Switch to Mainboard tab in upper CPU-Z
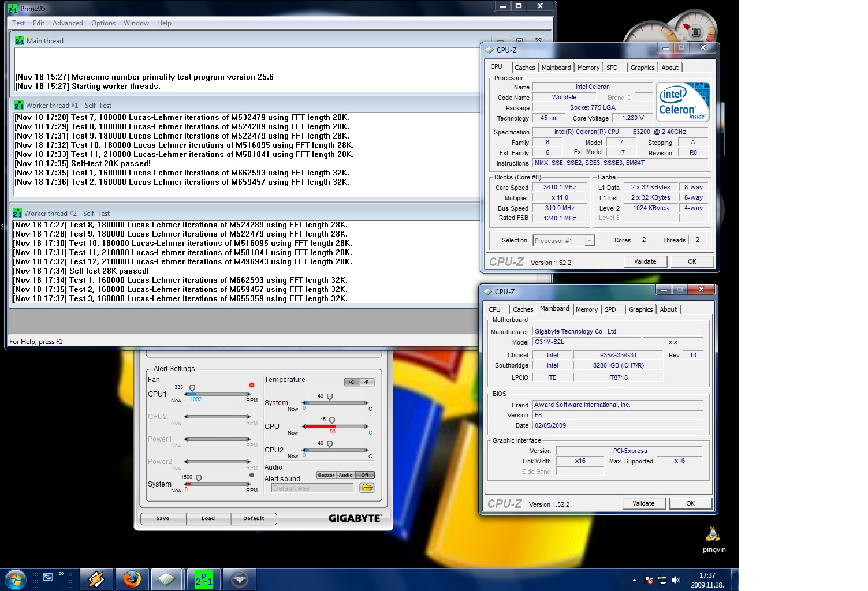The width and height of the screenshot is (868, 591). pyautogui.click(x=556, y=68)
